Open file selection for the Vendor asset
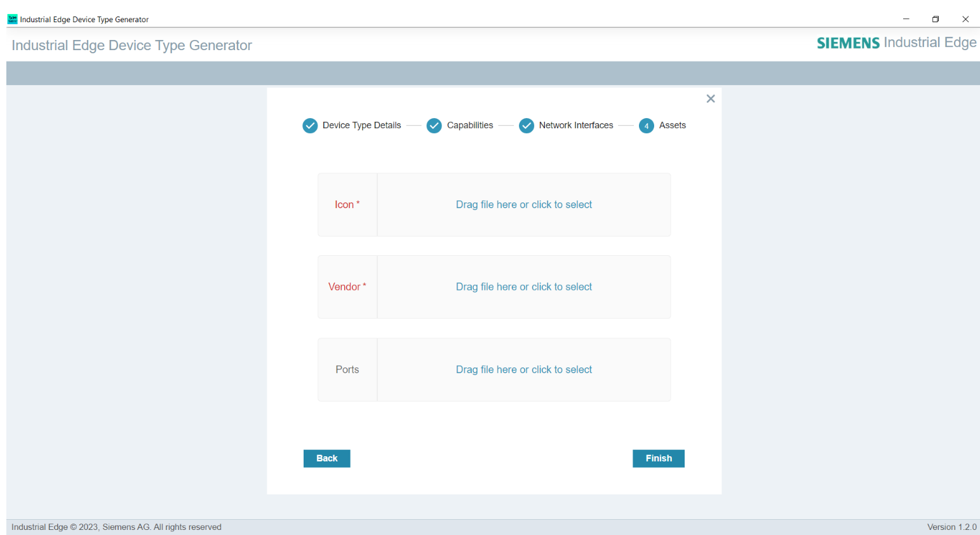Screen dimensions: 980x535 [x=523, y=286]
